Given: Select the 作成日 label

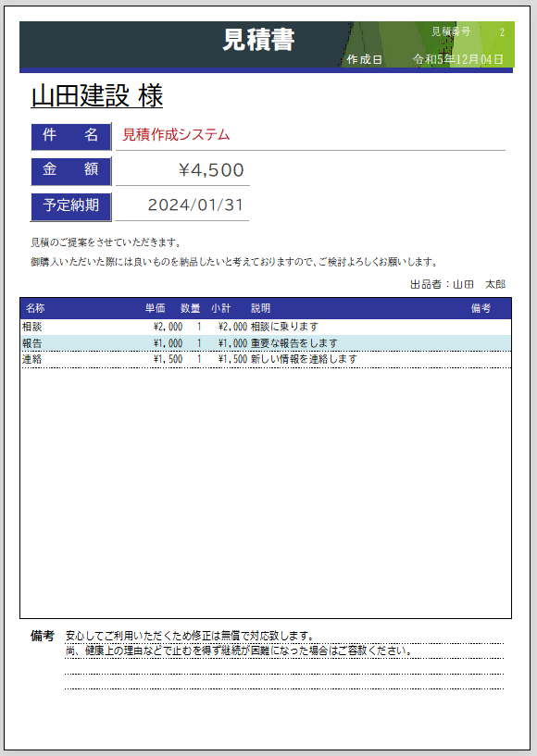Looking at the screenshot, I should (x=364, y=59).
